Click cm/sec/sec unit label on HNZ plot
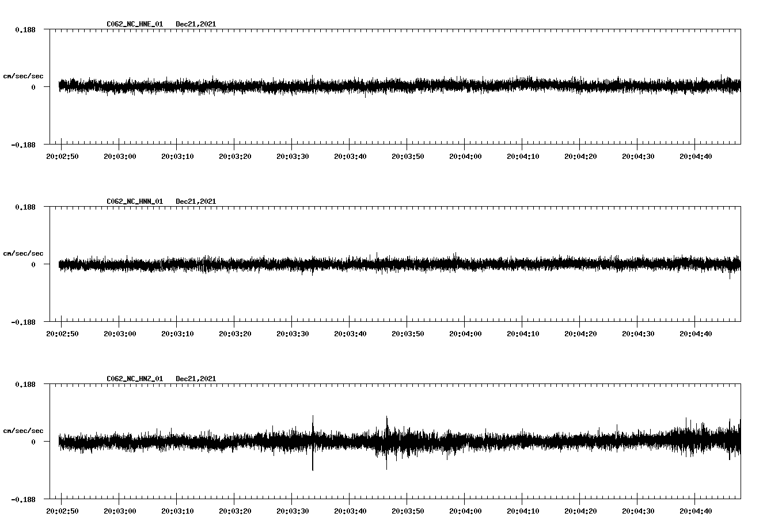Image resolution: width=782 pixels, height=532 pixels. [x=23, y=431]
